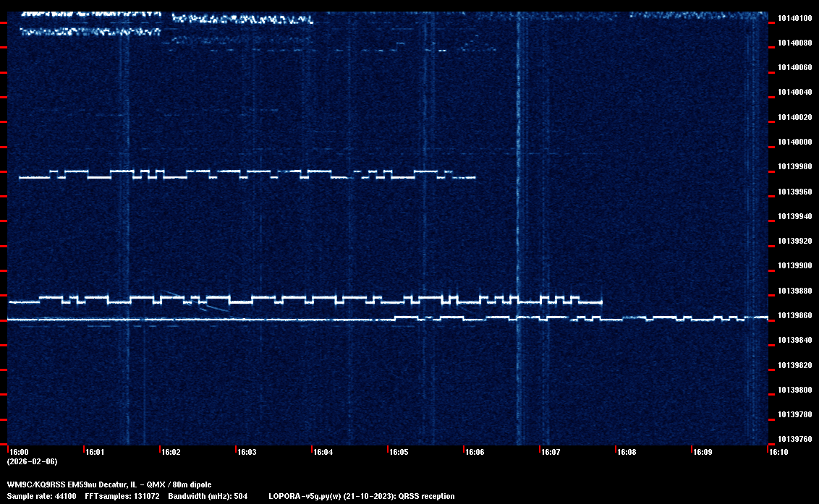Click the 16:00 time axis label

click(x=18, y=452)
